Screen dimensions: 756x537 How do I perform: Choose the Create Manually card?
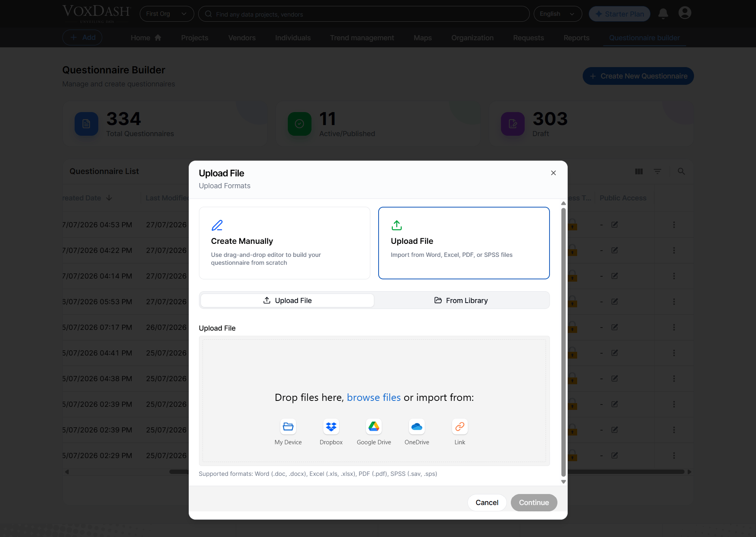284,243
